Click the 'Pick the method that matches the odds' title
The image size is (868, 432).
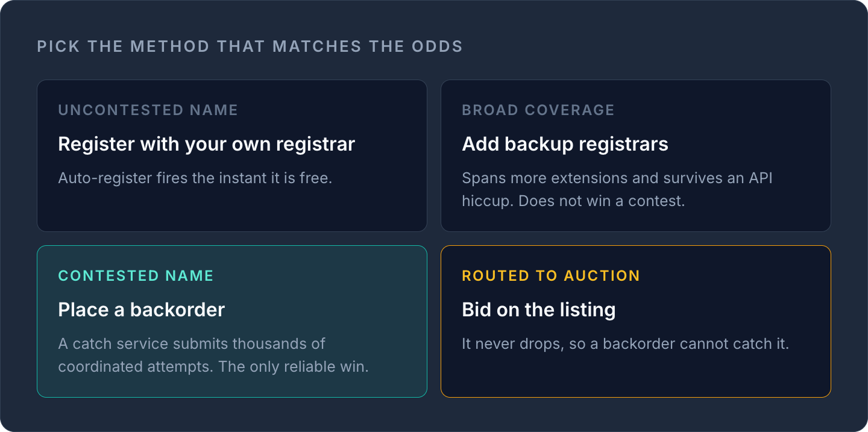[x=250, y=46]
